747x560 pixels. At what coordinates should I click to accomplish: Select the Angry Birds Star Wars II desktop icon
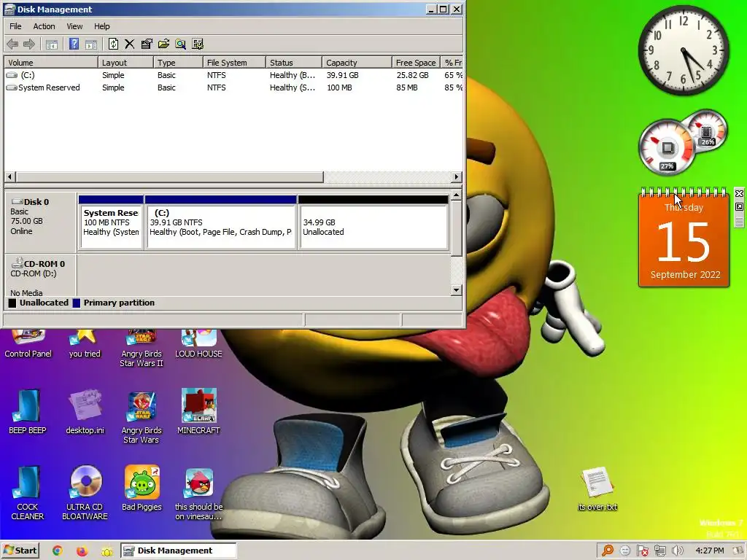tap(141, 348)
